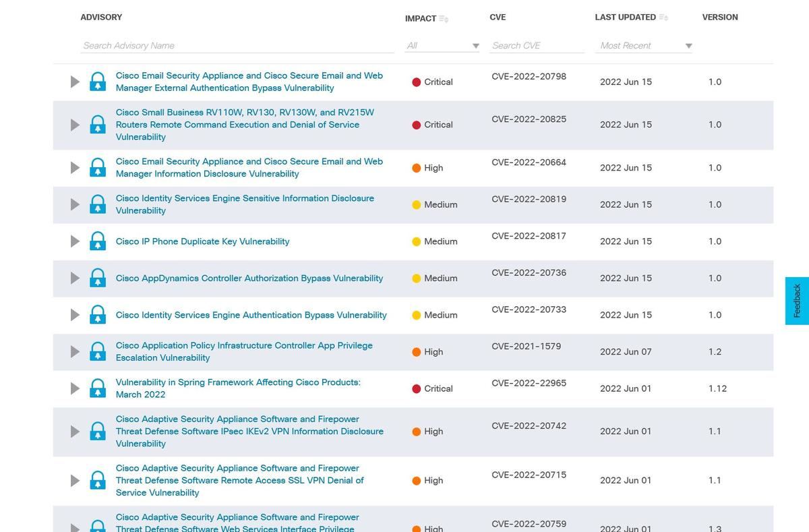Open Email Security Appliance Information Disclosure advisory
The image size is (809, 532).
(249, 168)
